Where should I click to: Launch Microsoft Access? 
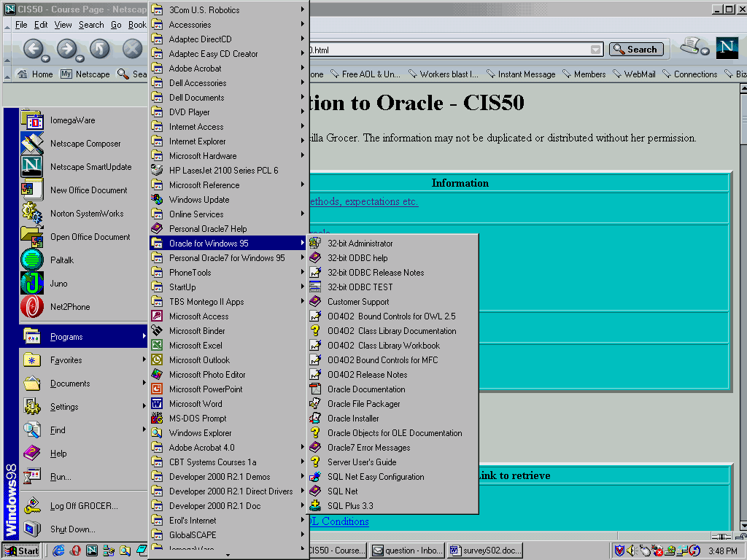(228, 316)
